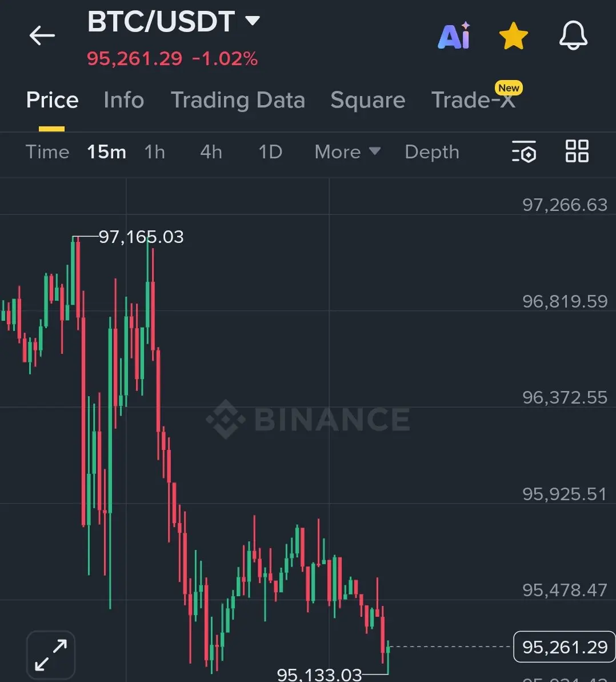The height and width of the screenshot is (682, 616).
Task: Expand the More timeframes dropdown
Action: pos(347,152)
